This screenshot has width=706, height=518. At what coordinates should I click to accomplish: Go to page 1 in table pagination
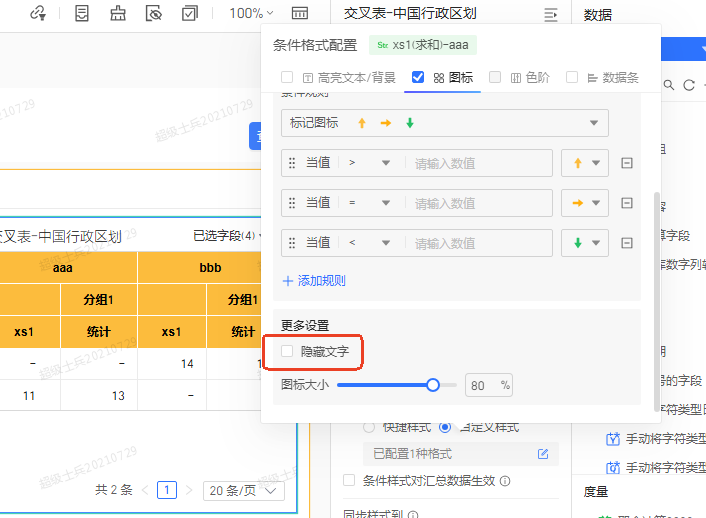167,490
